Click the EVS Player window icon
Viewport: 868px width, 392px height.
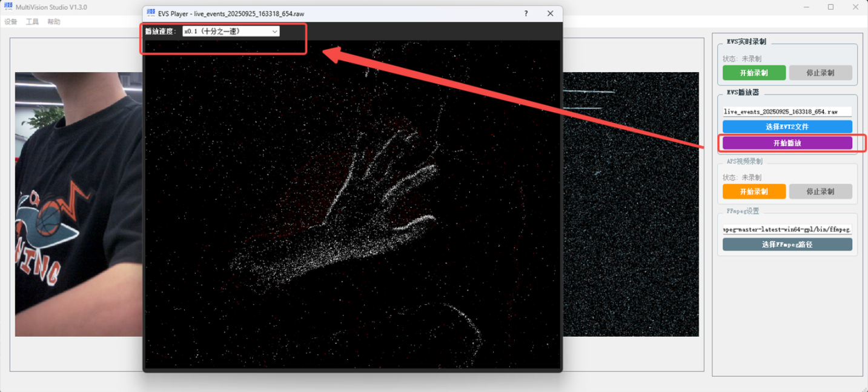pyautogui.click(x=151, y=13)
